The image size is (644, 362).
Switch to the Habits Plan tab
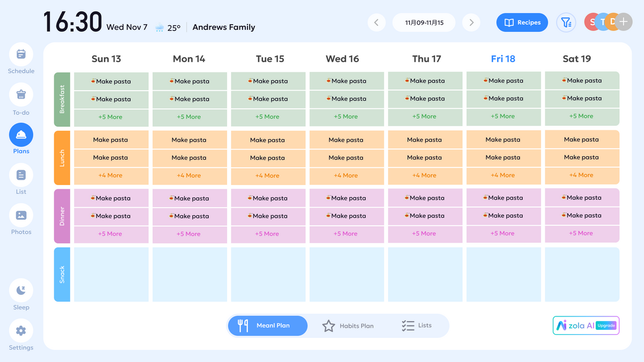(348, 326)
